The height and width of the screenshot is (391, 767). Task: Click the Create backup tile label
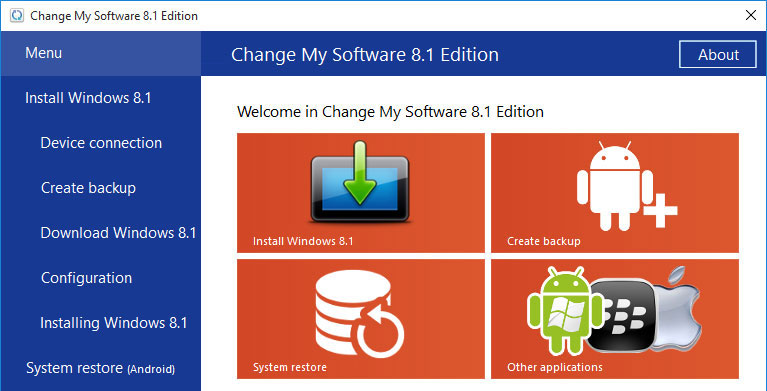coord(543,241)
